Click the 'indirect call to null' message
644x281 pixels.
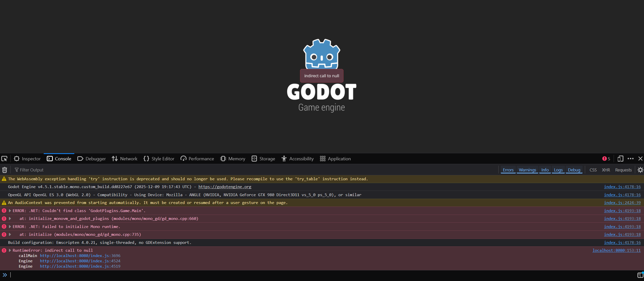pos(321,76)
